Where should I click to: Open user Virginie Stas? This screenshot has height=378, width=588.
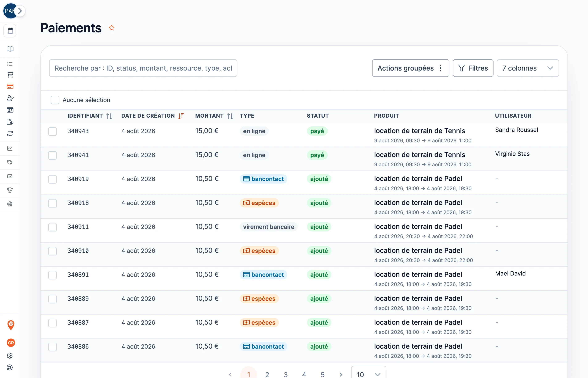coord(512,154)
